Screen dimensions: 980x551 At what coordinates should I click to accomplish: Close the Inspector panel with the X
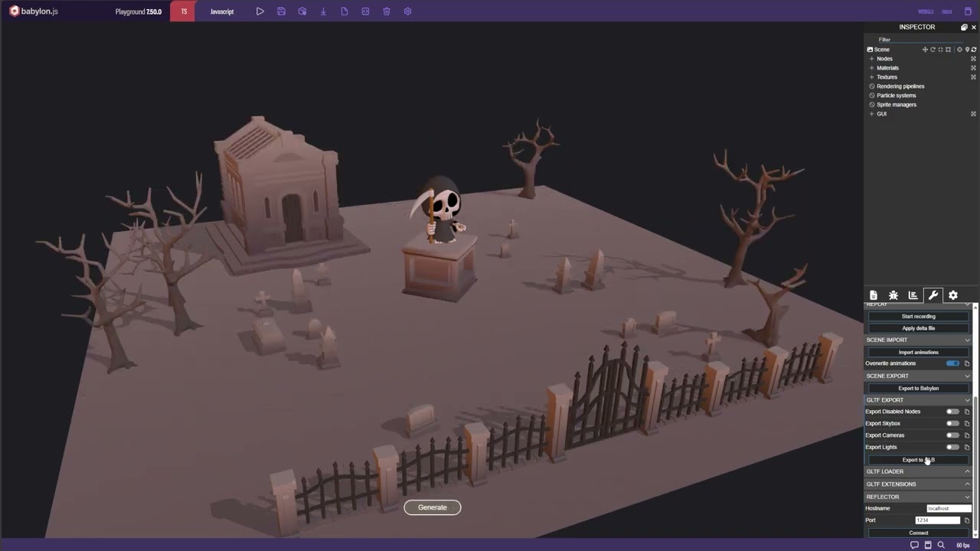coord(974,28)
